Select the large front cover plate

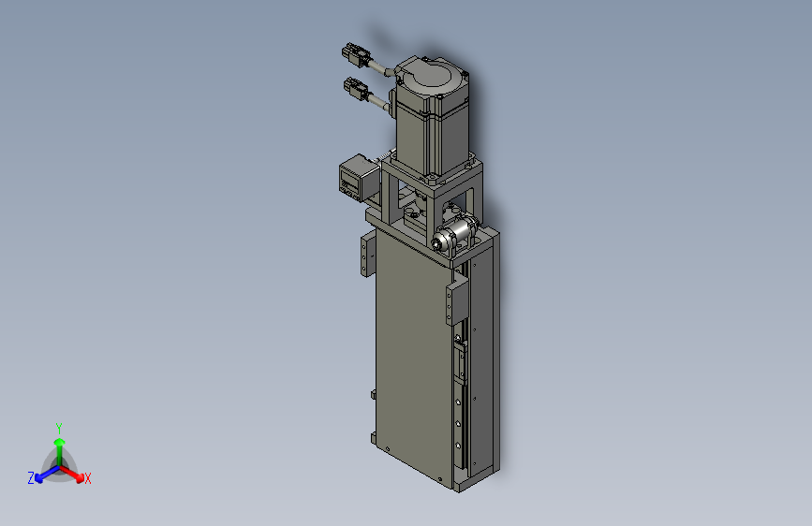coord(414,358)
